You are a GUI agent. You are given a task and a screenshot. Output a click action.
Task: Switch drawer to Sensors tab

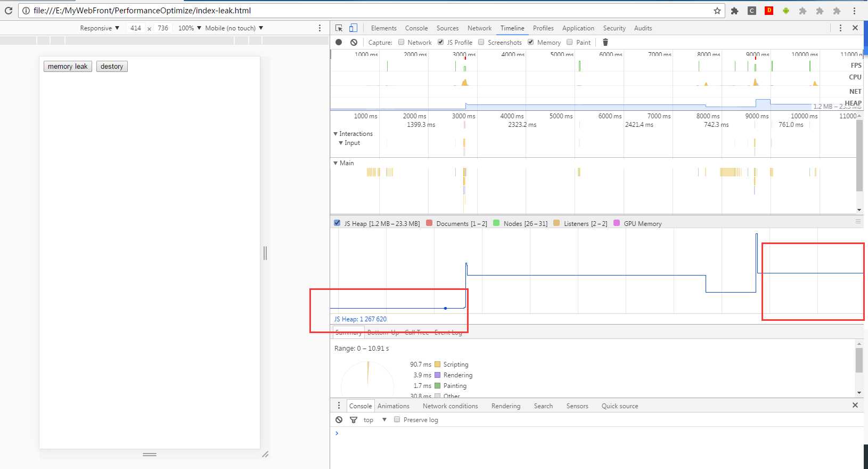point(577,406)
